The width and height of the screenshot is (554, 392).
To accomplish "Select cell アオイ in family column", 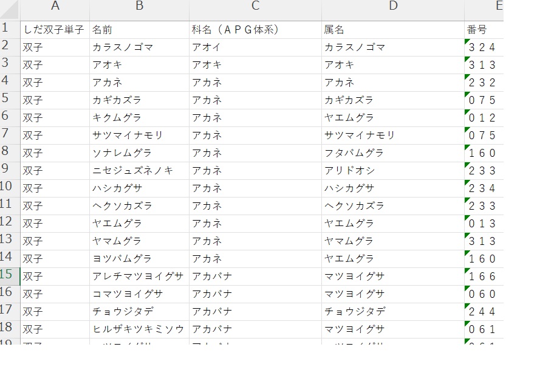I will pos(256,47).
